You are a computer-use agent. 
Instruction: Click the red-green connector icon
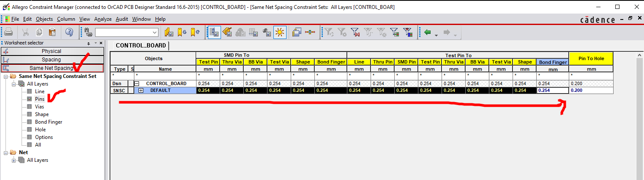click(x=311, y=32)
